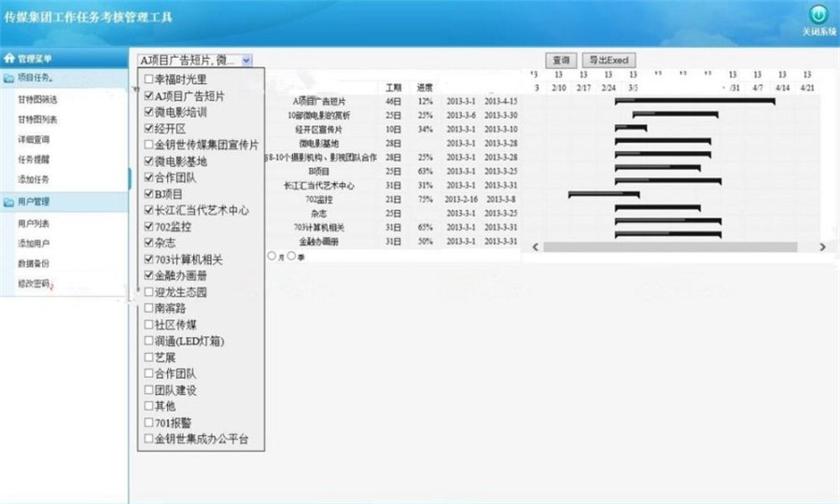
Task: Uncheck the 金融办画册 checkbox
Action: coord(148,274)
